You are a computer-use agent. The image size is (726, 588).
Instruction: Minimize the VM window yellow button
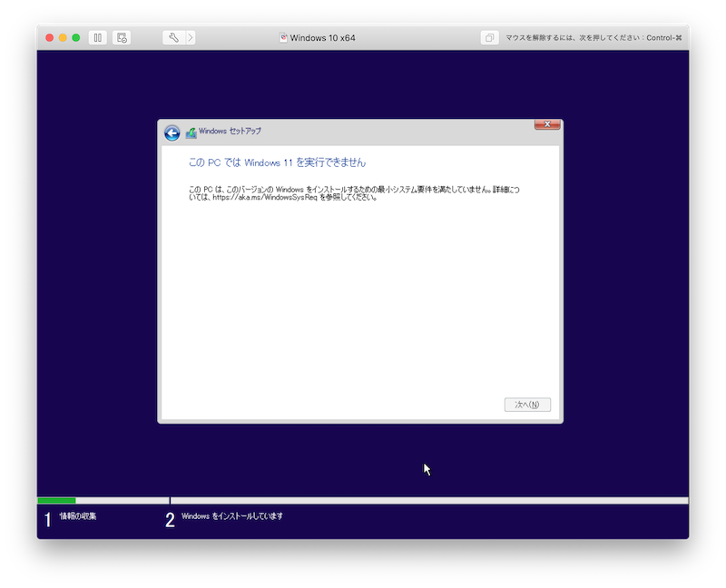[x=63, y=37]
